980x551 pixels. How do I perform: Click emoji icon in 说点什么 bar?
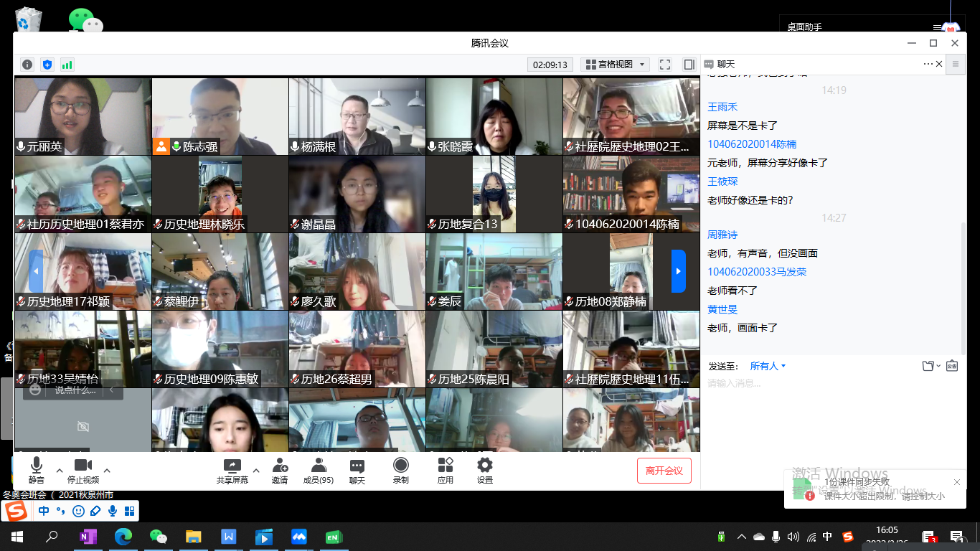(35, 390)
